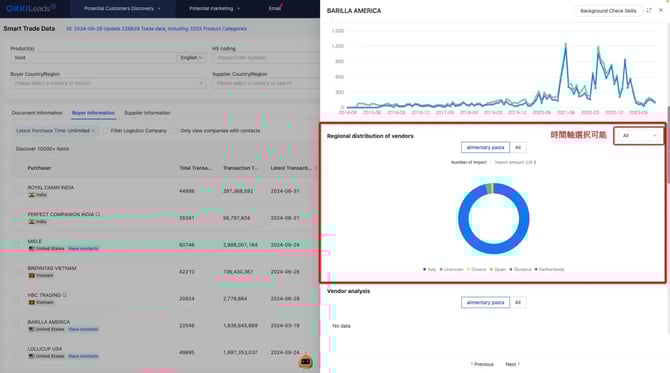Image resolution: width=670 pixels, height=373 pixels.
Task: Select the PERFECT COMPANION INDIA row checkbox
Action: pos(17,218)
